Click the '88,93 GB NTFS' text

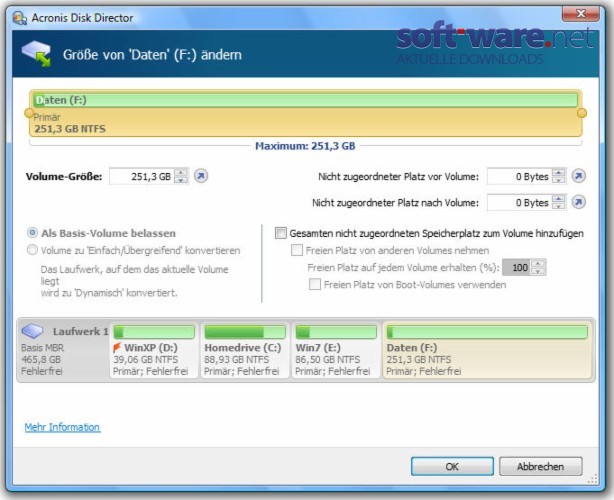pos(237,359)
